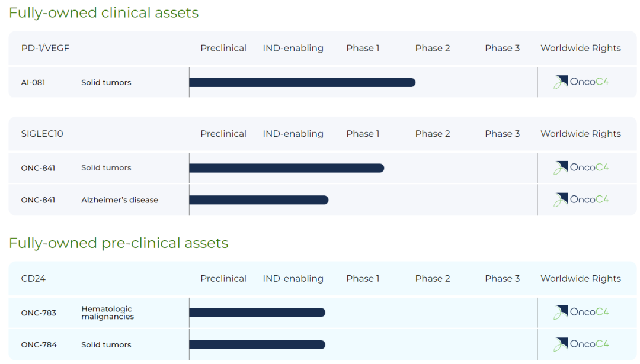The width and height of the screenshot is (640, 364).
Task: Click OncoC4 logo in ONC-783 row
Action: (581, 312)
